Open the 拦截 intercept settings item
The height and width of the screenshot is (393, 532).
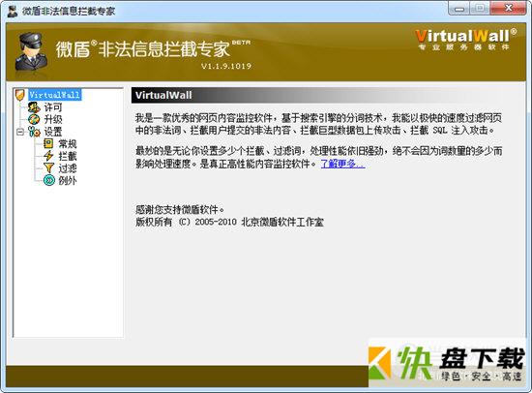pos(68,156)
